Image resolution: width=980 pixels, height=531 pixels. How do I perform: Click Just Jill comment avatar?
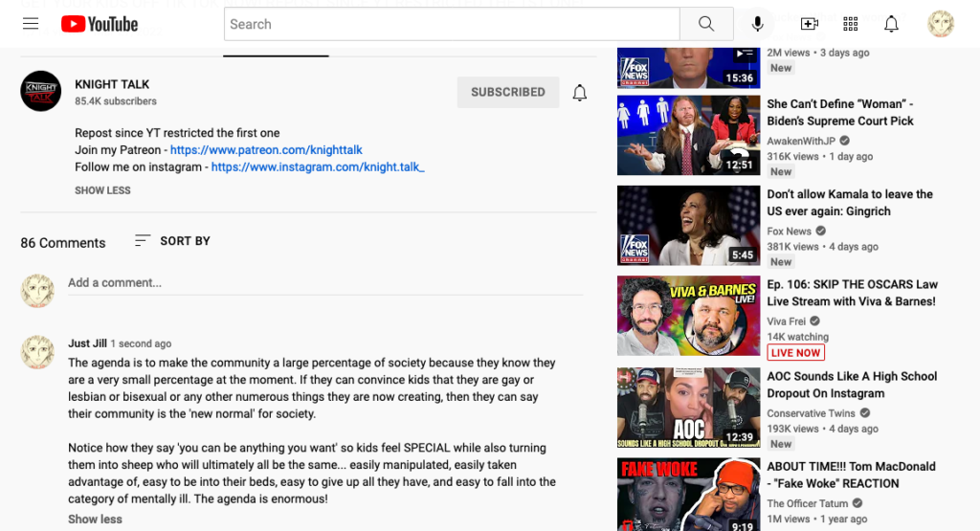pyautogui.click(x=37, y=352)
